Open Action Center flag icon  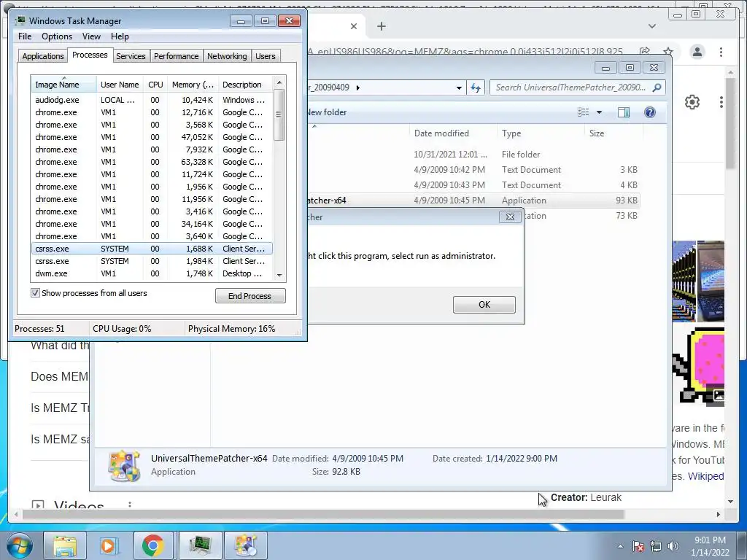point(638,546)
